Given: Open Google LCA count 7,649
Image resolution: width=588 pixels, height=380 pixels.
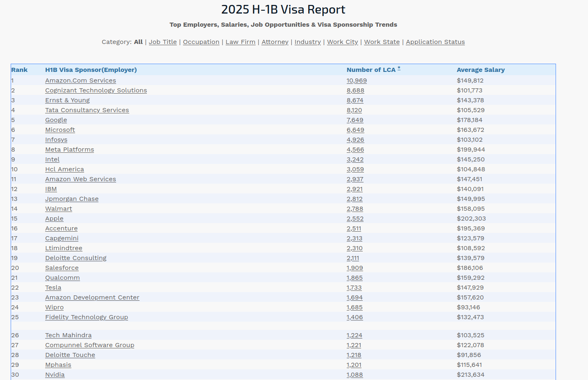Looking at the screenshot, I should point(355,120).
